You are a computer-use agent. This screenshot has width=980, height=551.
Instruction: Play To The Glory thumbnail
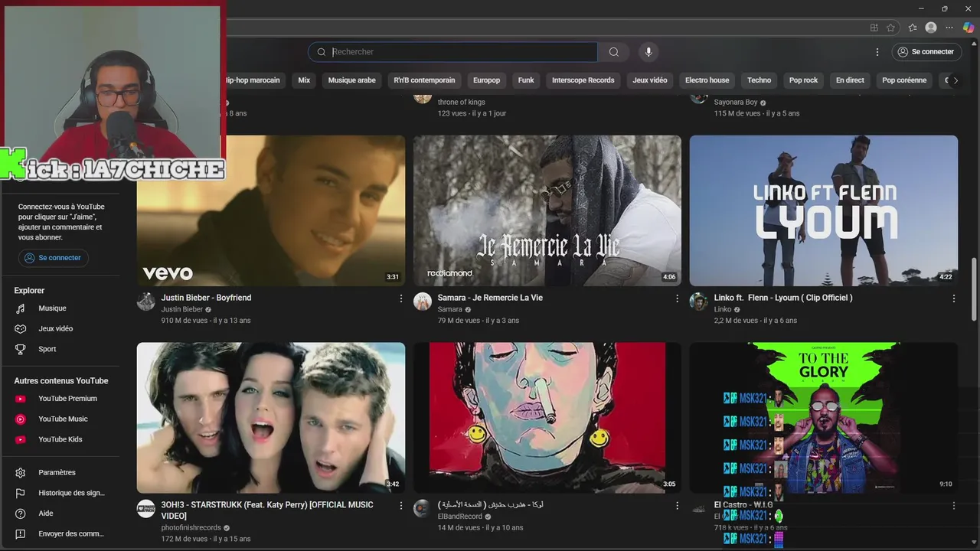824,418
